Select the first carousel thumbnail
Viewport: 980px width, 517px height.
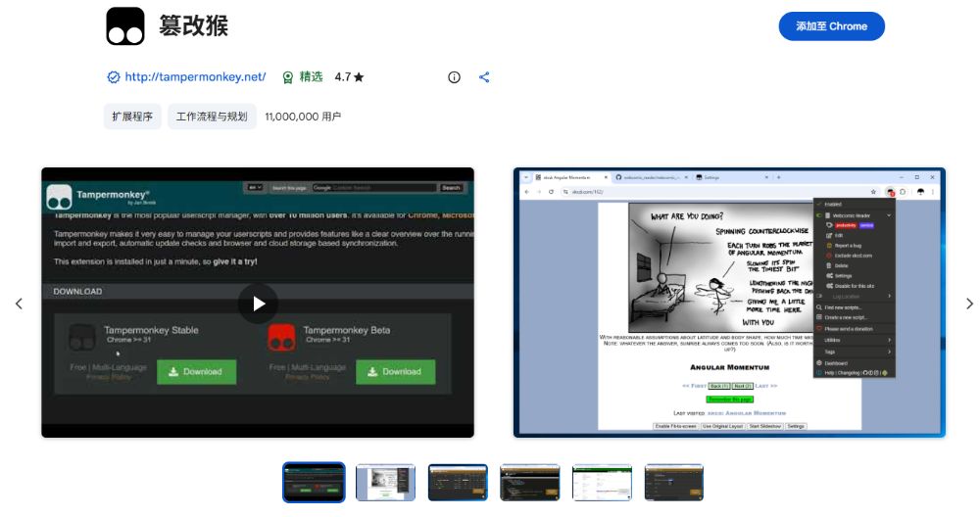click(x=314, y=483)
